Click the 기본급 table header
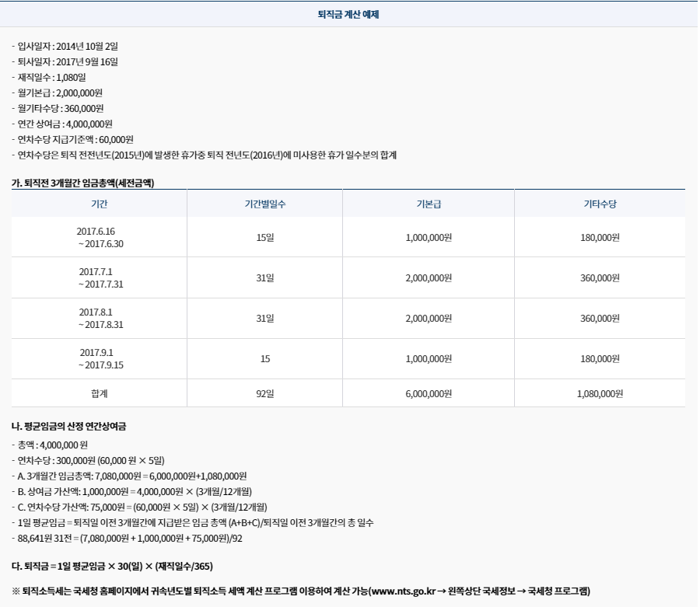This screenshot has width=700, height=607. click(x=429, y=202)
